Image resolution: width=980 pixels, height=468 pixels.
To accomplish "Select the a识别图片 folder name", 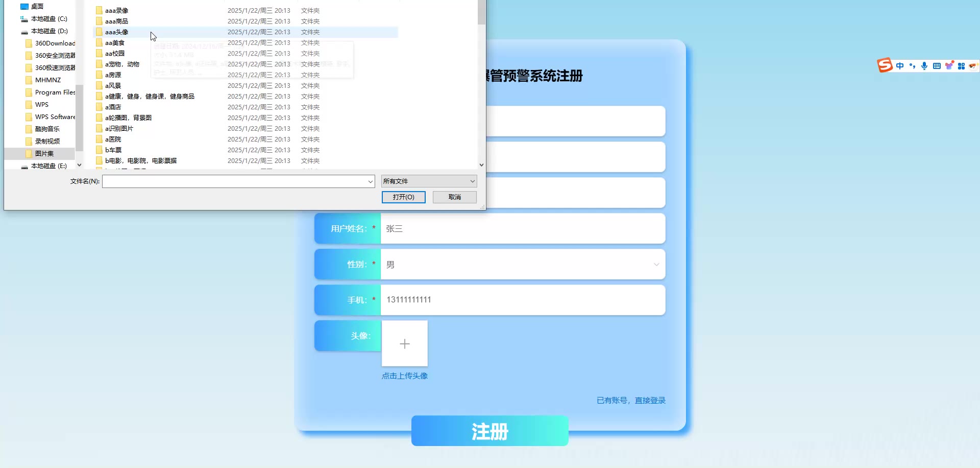I will pyautogui.click(x=119, y=128).
